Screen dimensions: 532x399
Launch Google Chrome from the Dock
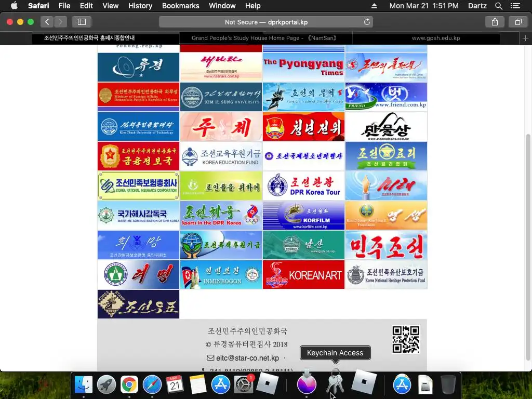(129, 384)
